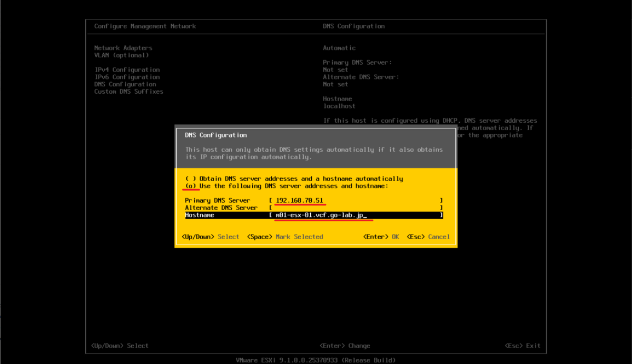Click the localhost hostname value
This screenshot has width=632, height=364.
pos(339,106)
